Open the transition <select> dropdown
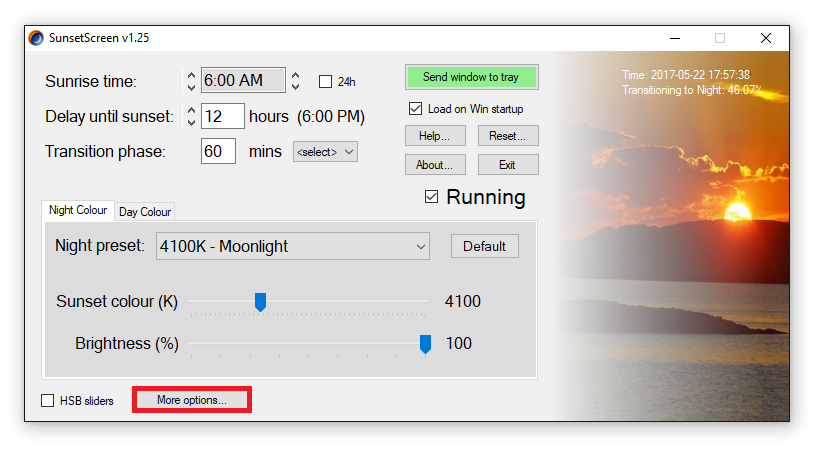The image size is (817, 452). (x=325, y=152)
